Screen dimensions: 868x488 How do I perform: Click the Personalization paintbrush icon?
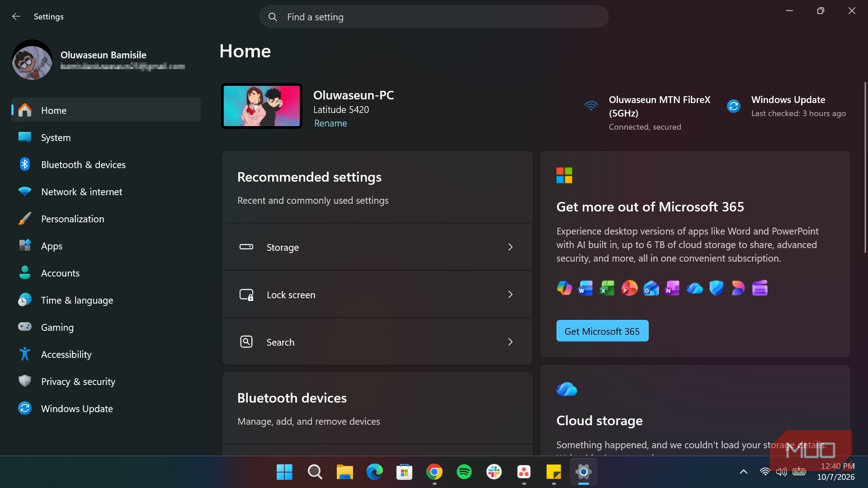point(25,219)
